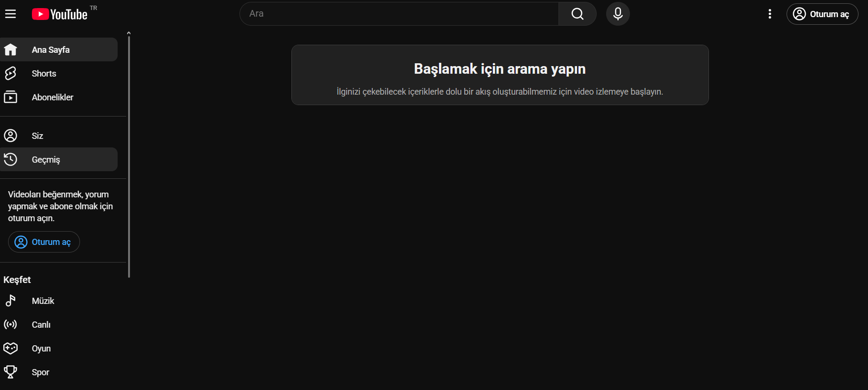Click the sidebar Oturum aç sign-in button
Viewport: 868px width, 390px height.
pos(44,242)
